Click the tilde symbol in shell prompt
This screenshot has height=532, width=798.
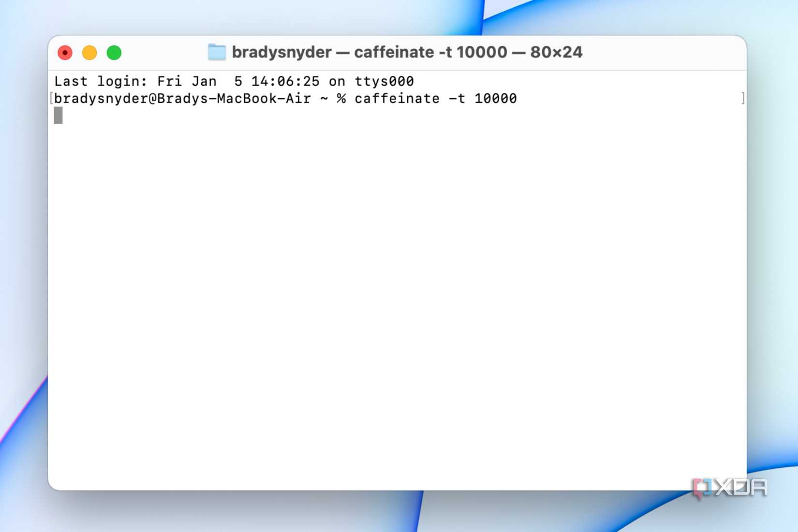324,98
